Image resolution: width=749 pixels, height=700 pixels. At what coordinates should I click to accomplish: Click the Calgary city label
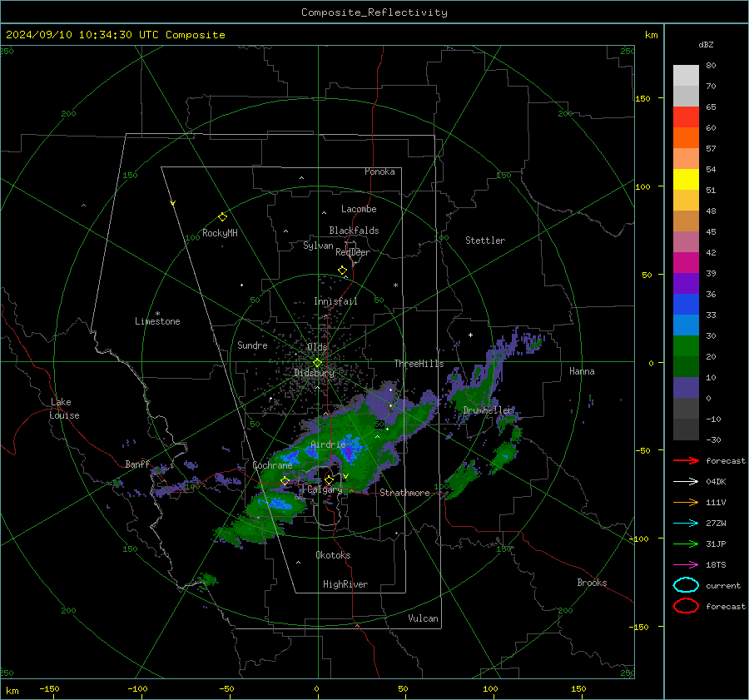click(325, 489)
